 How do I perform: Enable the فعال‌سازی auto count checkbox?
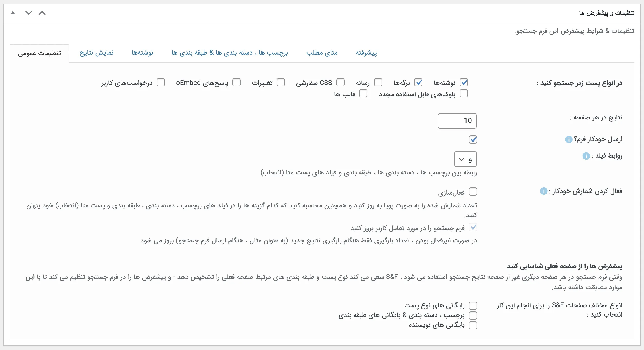[473, 192]
